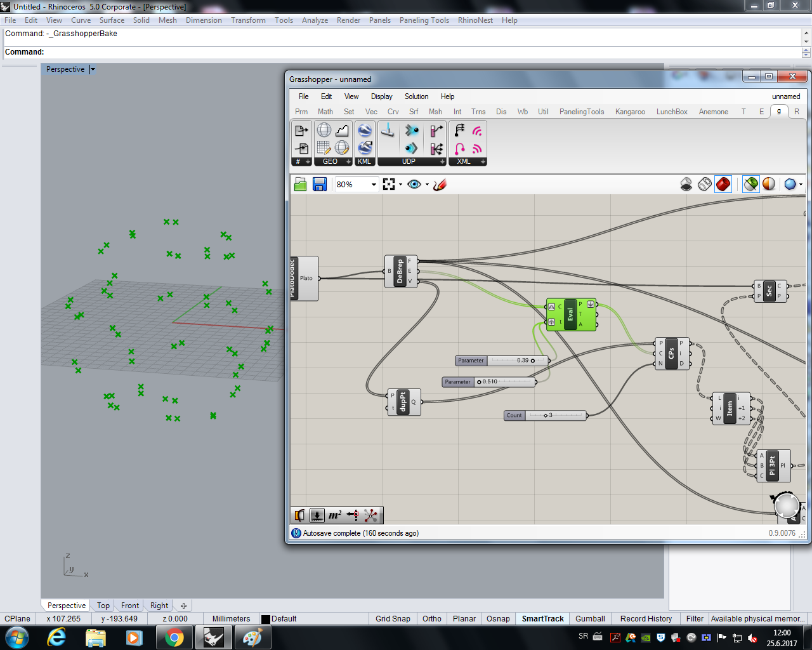Toggle shaded preview mode (red icon)
Viewport: 812px width, 650px height.
(723, 184)
